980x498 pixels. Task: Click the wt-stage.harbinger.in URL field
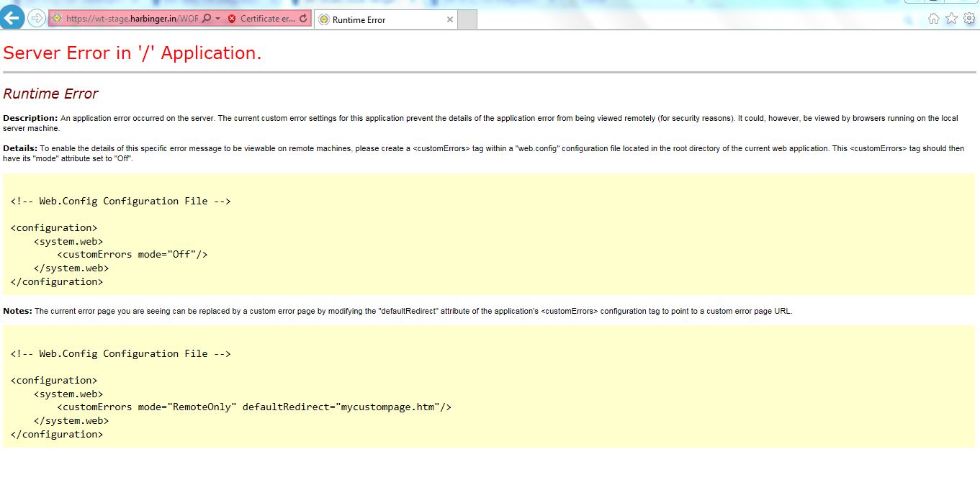(x=130, y=19)
